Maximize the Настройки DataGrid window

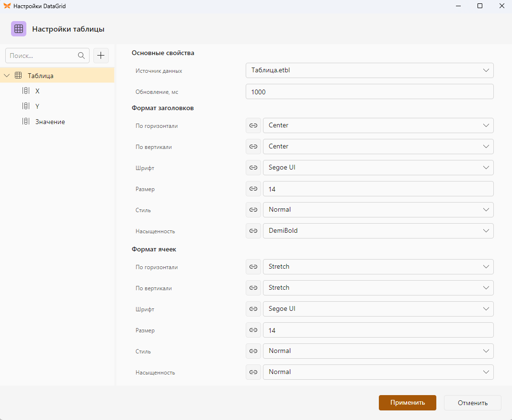pos(480,6)
